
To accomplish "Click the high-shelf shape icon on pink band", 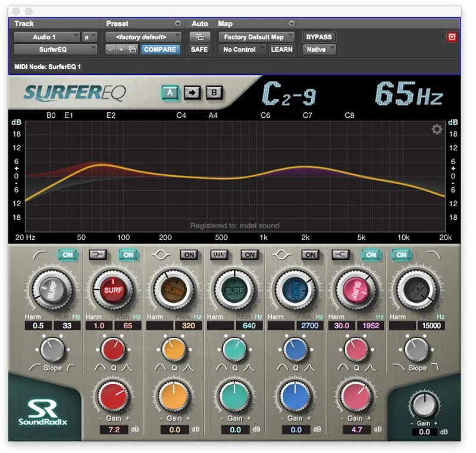I will pos(340,254).
